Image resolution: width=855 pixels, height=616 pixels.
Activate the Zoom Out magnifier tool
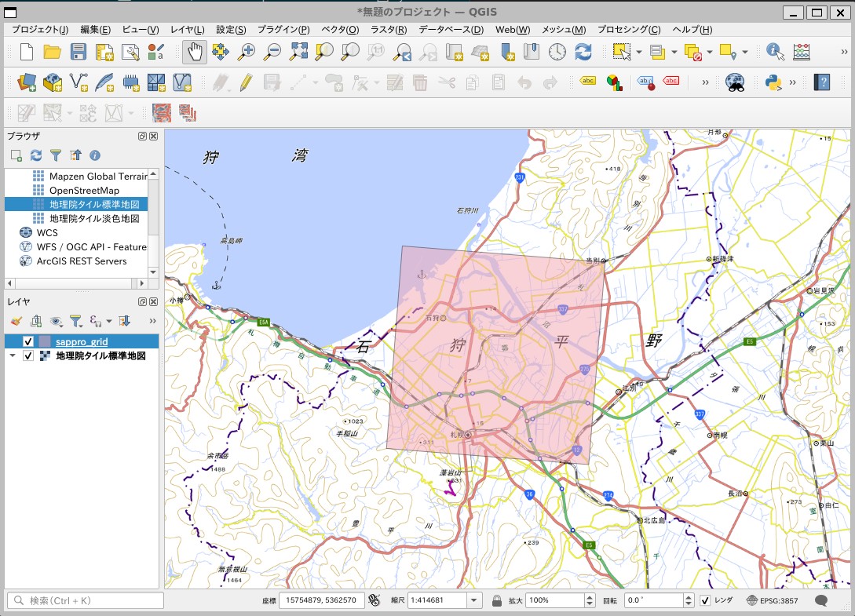point(272,53)
